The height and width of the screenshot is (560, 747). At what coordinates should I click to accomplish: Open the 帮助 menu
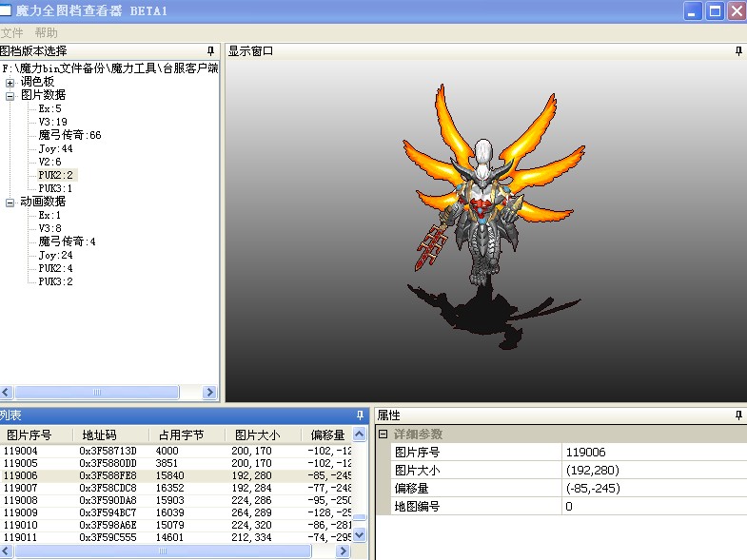click(46, 33)
